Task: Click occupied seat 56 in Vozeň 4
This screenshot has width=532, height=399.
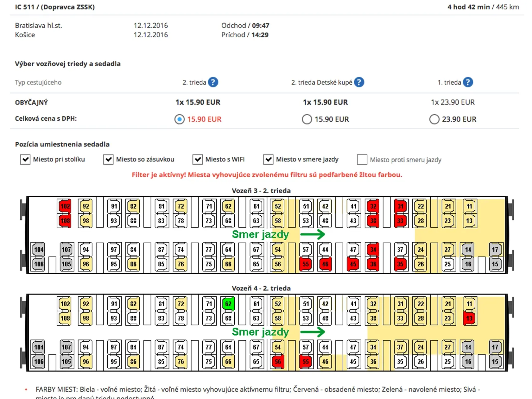Action: point(278,361)
